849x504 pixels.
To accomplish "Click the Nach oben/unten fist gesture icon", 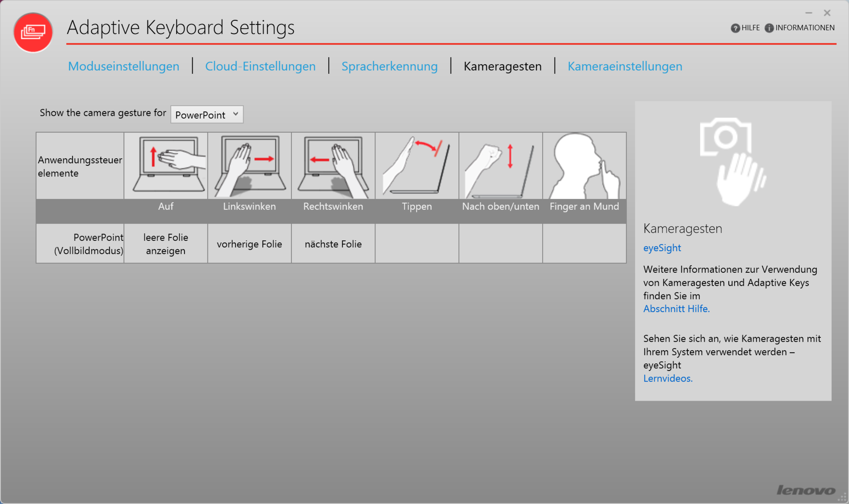I will (x=501, y=165).
